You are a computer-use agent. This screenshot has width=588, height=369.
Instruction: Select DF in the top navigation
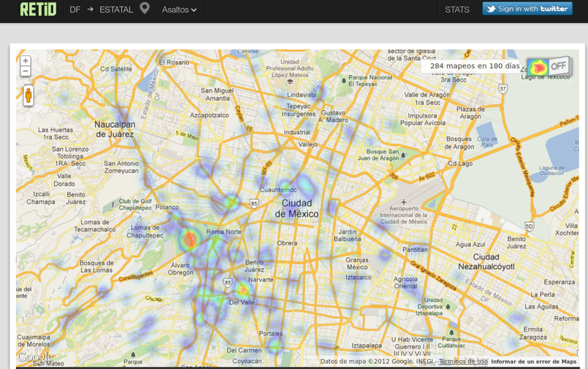[75, 10]
